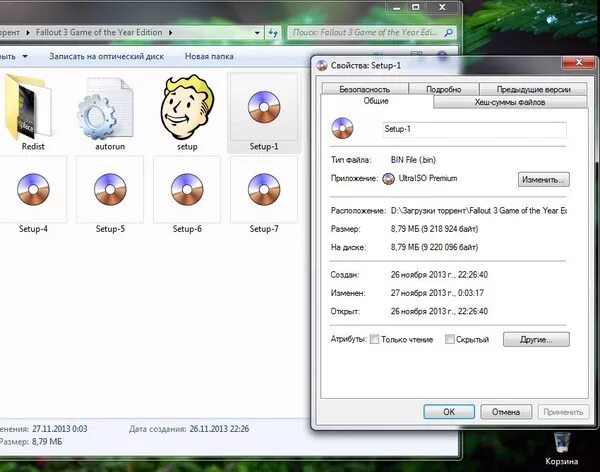Click the Apply button
Viewport: 600px width, 472px height.
tap(563, 412)
